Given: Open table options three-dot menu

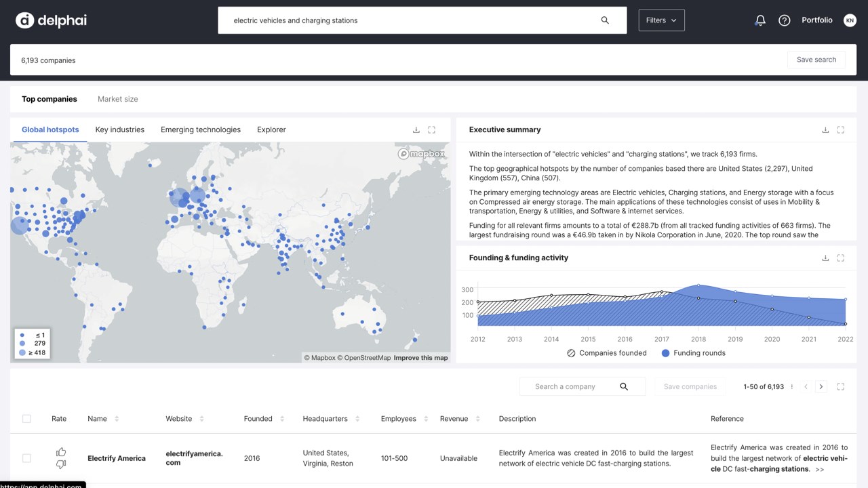Looking at the screenshot, I should 792,387.
